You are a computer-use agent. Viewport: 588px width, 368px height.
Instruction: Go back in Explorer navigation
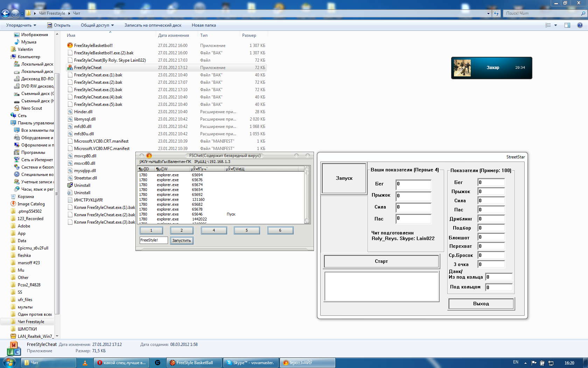coord(5,13)
